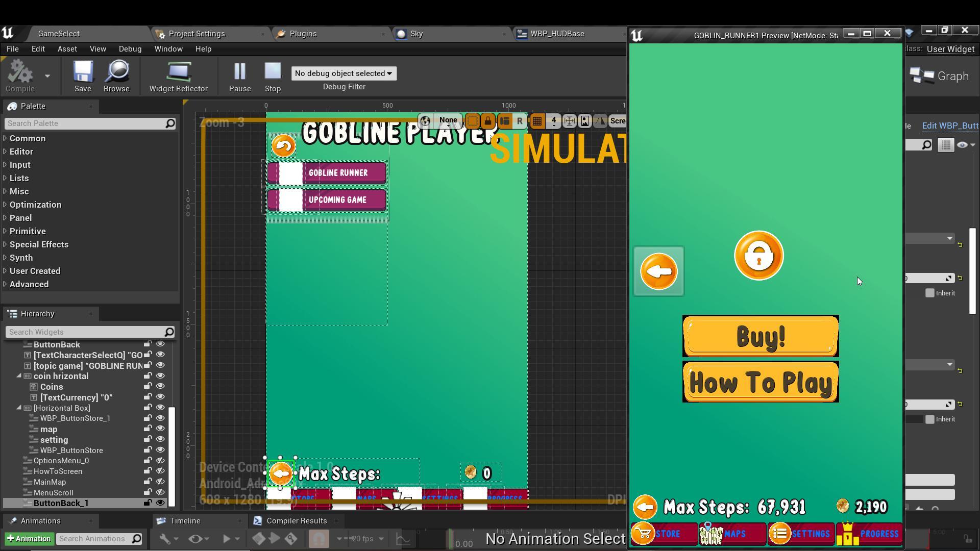The width and height of the screenshot is (980, 551).
Task: Open the localization preview globe icon
Action: 426,121
